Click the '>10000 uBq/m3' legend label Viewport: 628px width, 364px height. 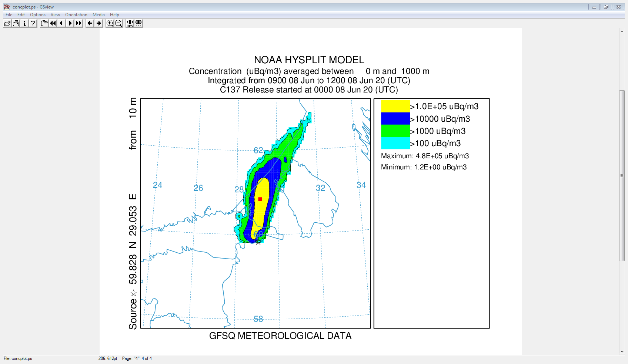tap(440, 119)
